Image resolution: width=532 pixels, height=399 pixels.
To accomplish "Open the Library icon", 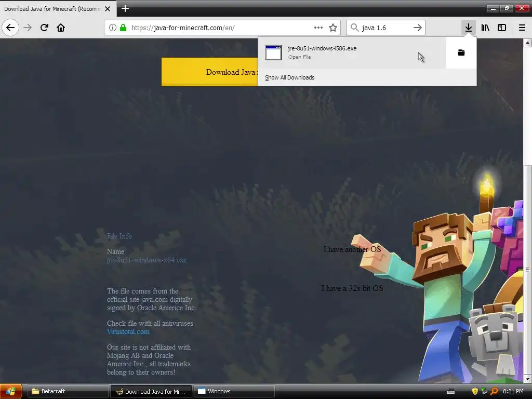I will coord(485,28).
